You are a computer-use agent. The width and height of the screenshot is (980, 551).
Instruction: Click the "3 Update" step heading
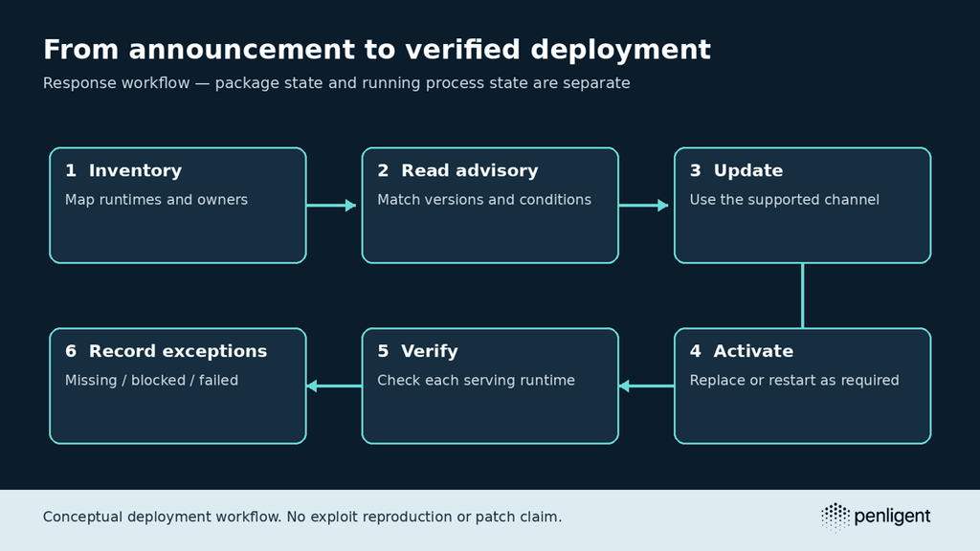(736, 170)
